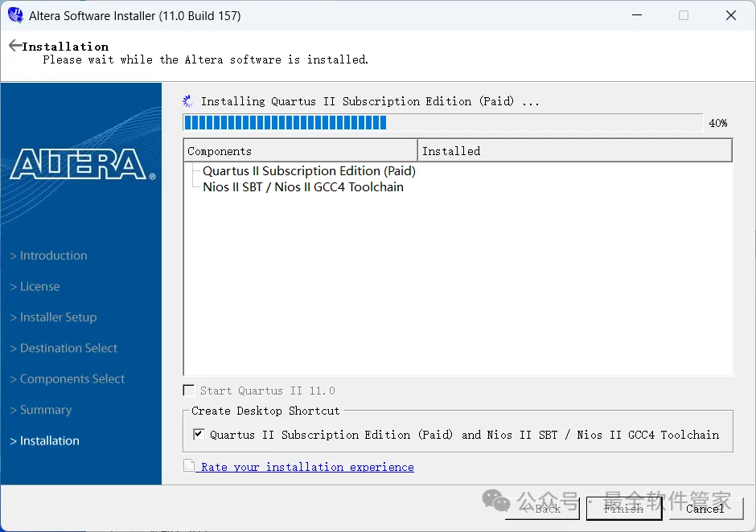
Task: Open the Summary step in sidebar
Action: [x=41, y=410]
